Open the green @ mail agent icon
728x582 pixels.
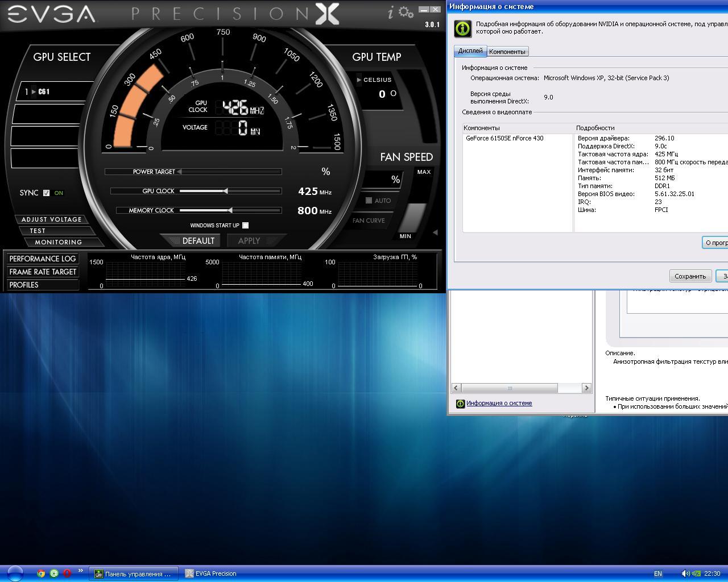pos(54,573)
